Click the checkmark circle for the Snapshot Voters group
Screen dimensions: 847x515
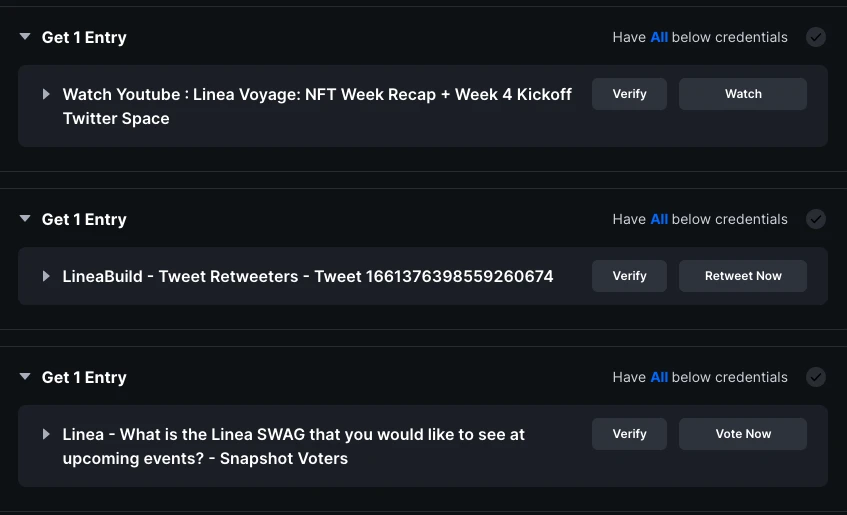coord(816,377)
